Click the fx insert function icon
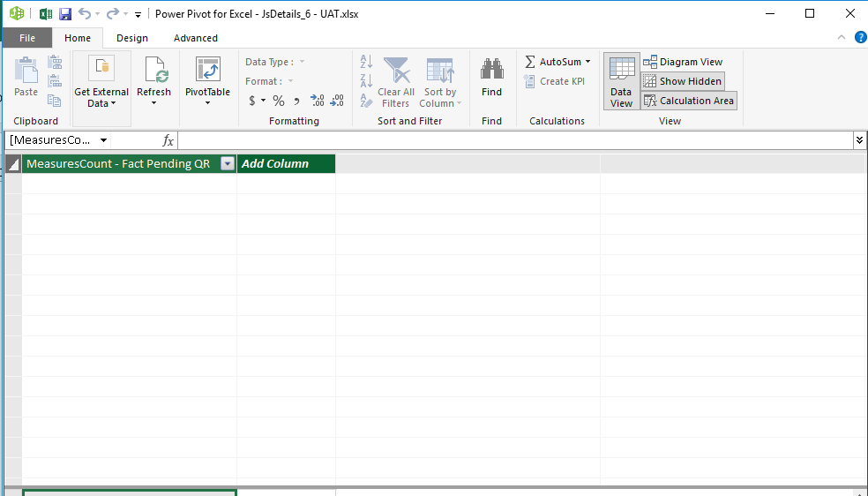 click(x=168, y=140)
